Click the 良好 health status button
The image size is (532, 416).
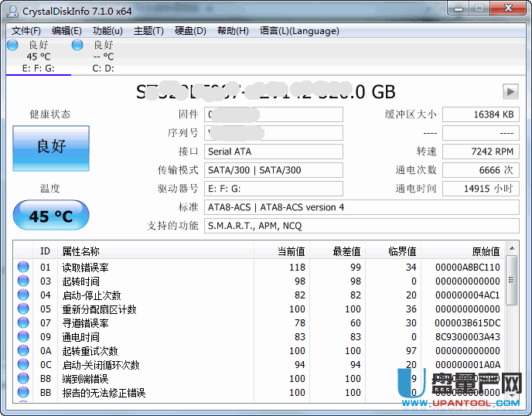[51, 147]
